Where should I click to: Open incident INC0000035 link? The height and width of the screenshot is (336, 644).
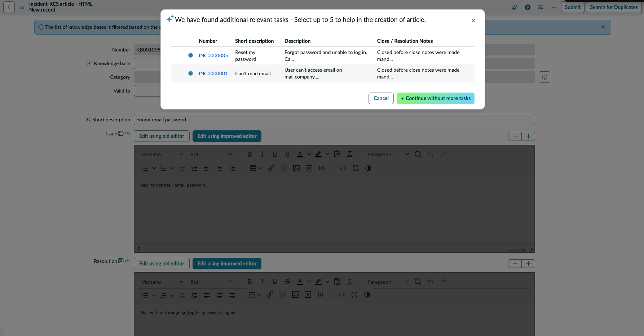tap(213, 55)
